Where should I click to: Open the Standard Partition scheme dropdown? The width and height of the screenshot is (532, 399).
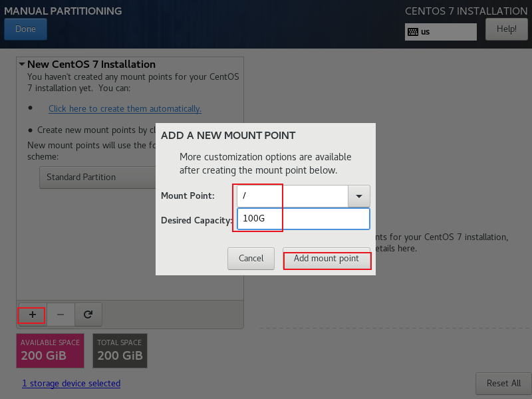pos(98,178)
